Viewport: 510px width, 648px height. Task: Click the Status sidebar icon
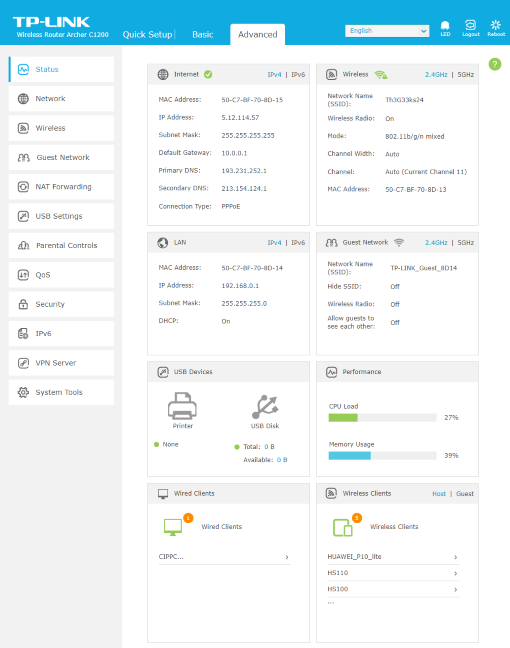[x=23, y=69]
